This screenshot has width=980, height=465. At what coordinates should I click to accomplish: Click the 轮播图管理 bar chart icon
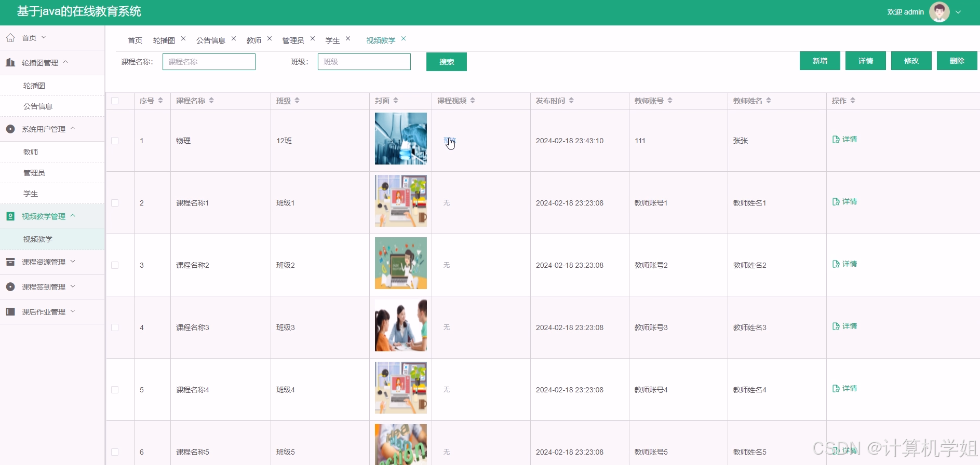pos(10,62)
